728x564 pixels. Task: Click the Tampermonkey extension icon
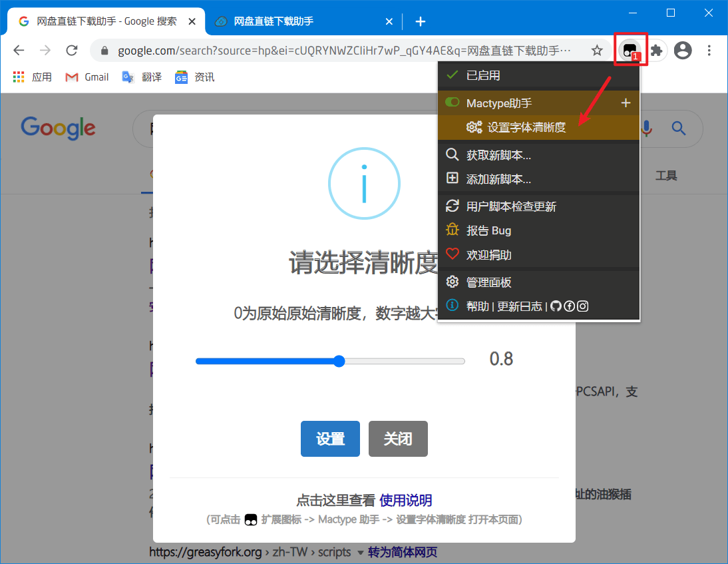(x=629, y=50)
